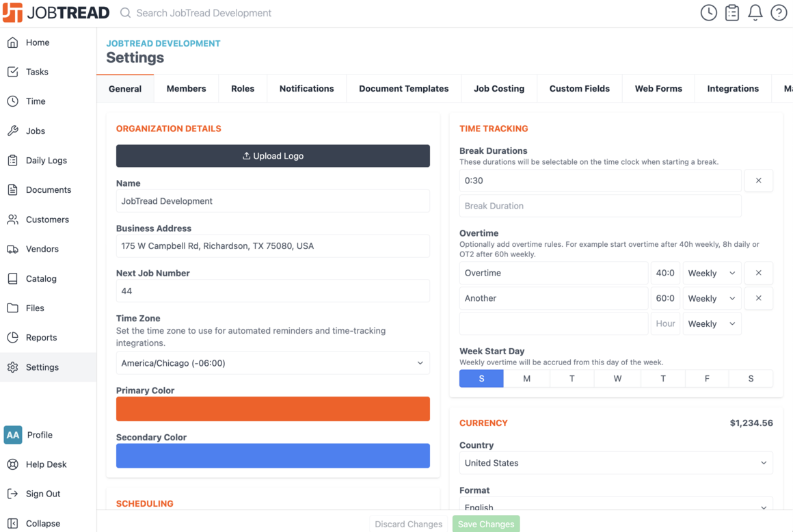Open the time clock icon in header
The width and height of the screenshot is (793, 532).
(708, 12)
